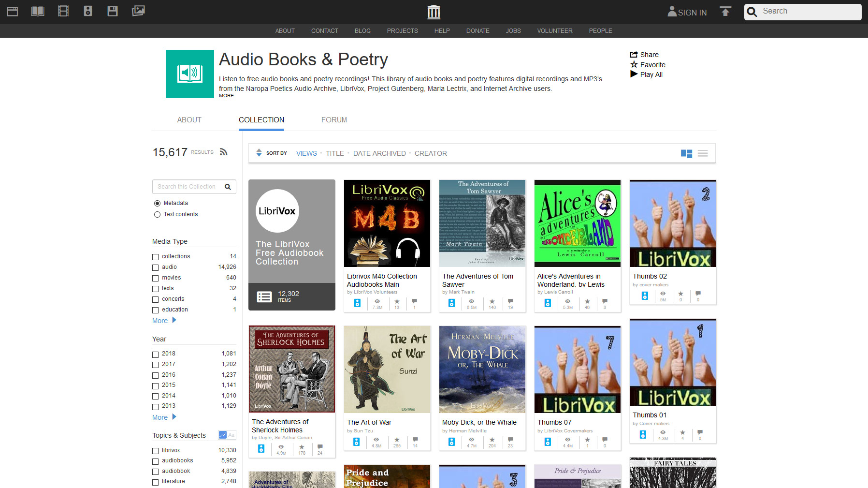Open The LibriVox Free Audiobook Collection tile
Image resolution: width=868 pixels, height=488 pixels.
(x=292, y=245)
